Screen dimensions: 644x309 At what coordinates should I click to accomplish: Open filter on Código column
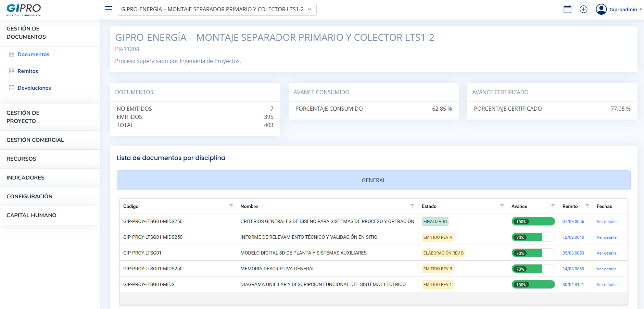pos(231,206)
